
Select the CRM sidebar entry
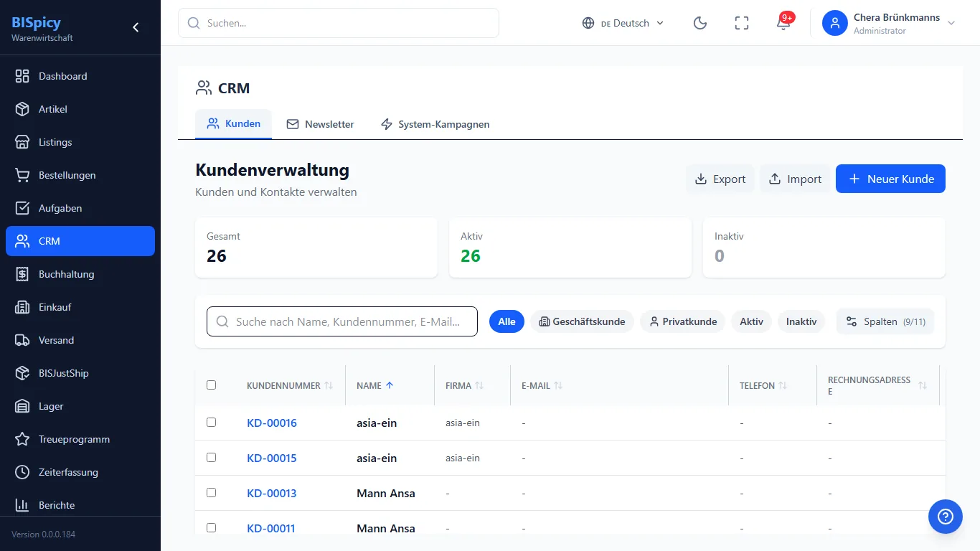point(80,241)
